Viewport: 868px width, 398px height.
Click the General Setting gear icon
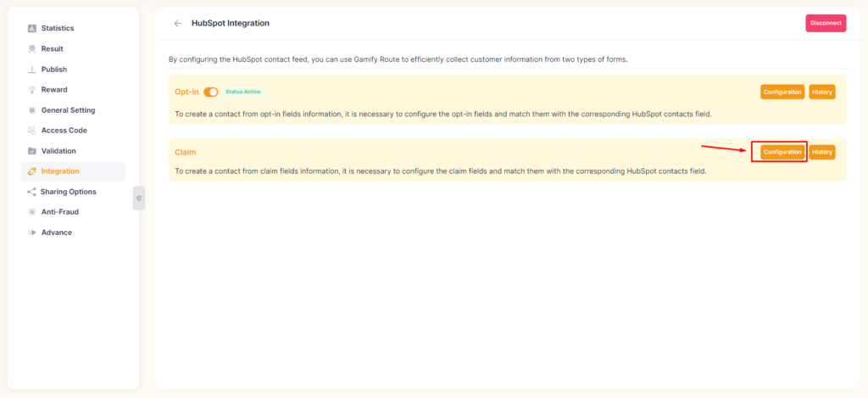coord(32,110)
